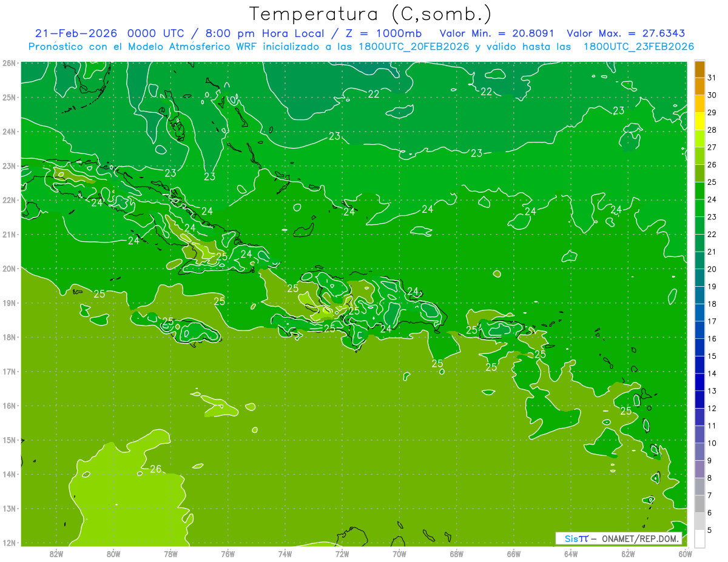Click the 30 label on the color scale
Viewport: 728px width, 562px height.
pyautogui.click(x=712, y=95)
